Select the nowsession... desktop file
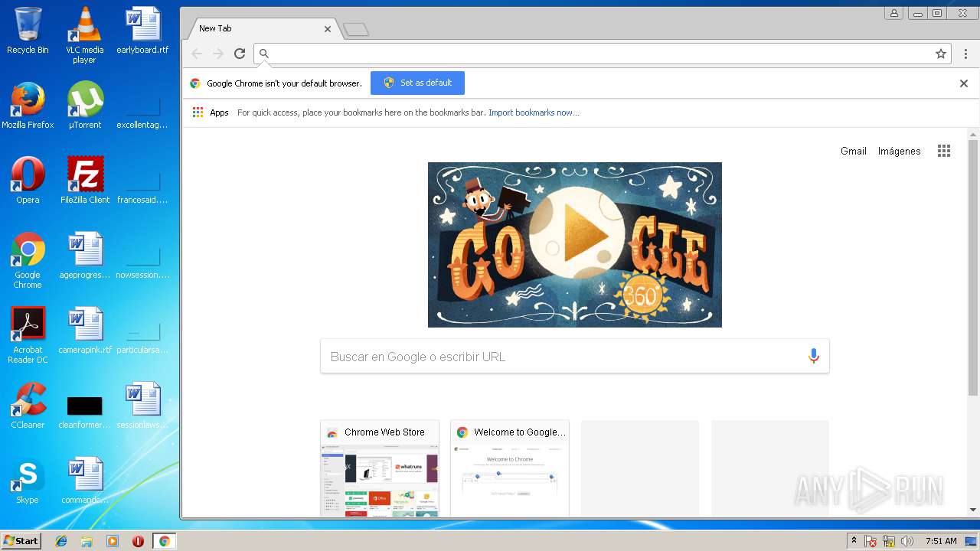Viewport: 980px width, 551px height. (142, 262)
